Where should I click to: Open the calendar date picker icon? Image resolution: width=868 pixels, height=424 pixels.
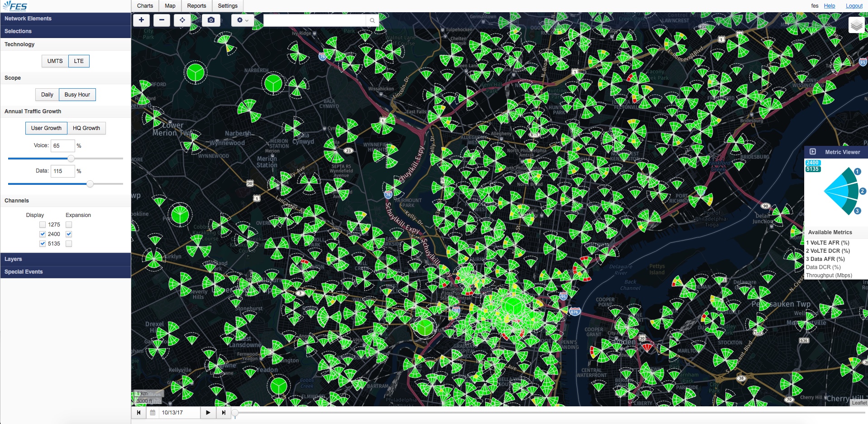click(153, 413)
